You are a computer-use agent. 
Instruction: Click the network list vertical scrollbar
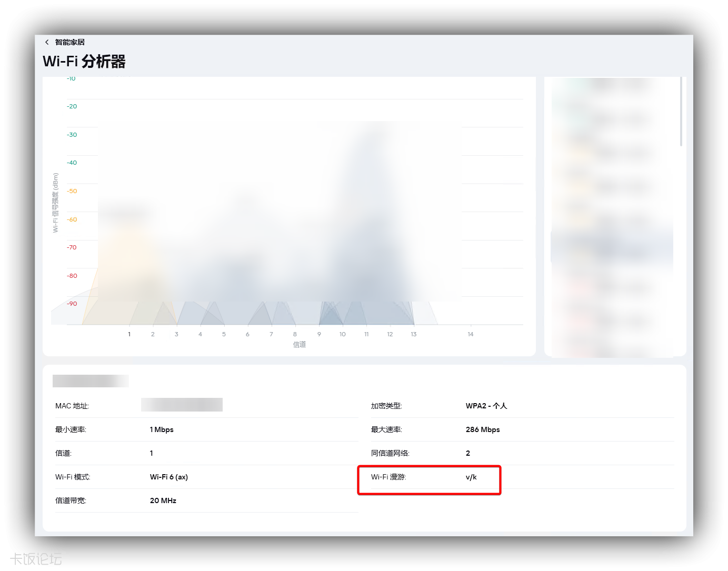pyautogui.click(x=681, y=112)
